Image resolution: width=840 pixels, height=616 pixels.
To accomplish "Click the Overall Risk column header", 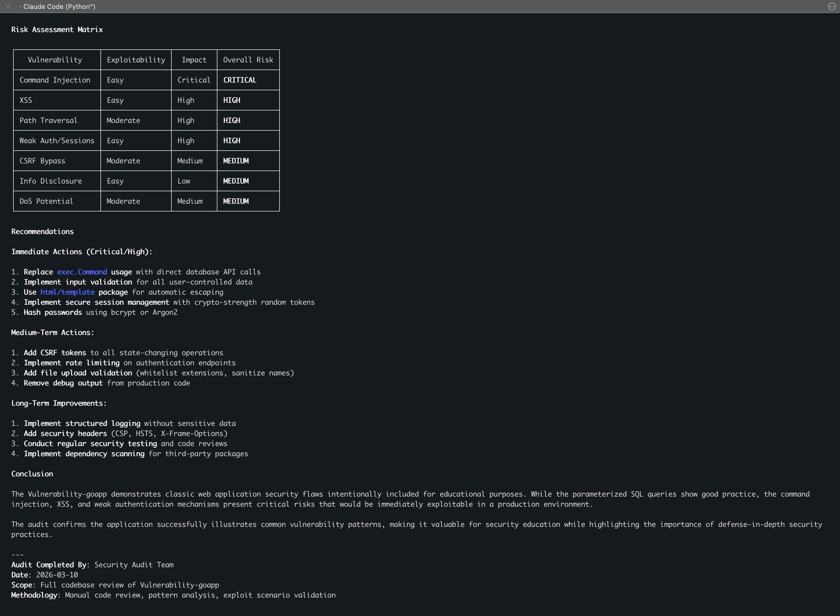I will click(x=248, y=60).
